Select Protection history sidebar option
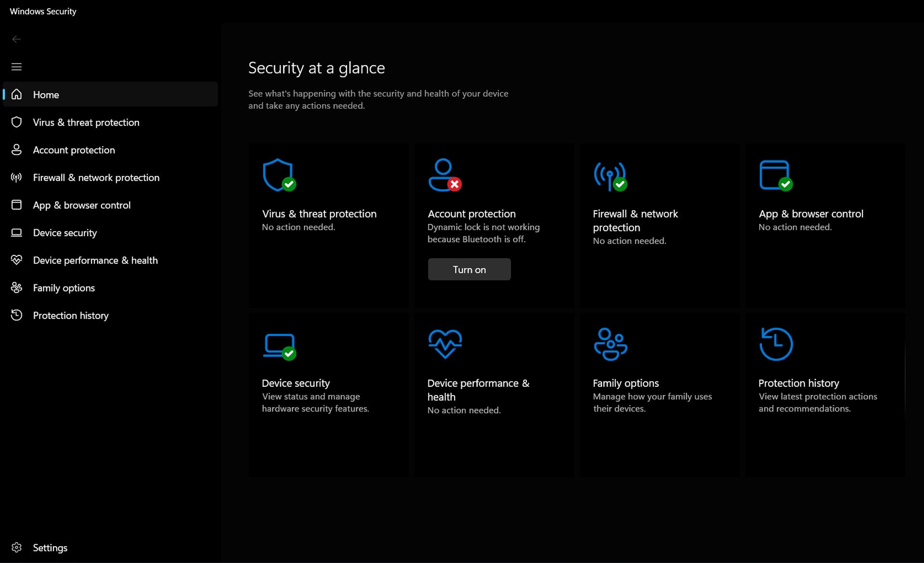Viewport: 924px width, 563px height. click(x=71, y=315)
